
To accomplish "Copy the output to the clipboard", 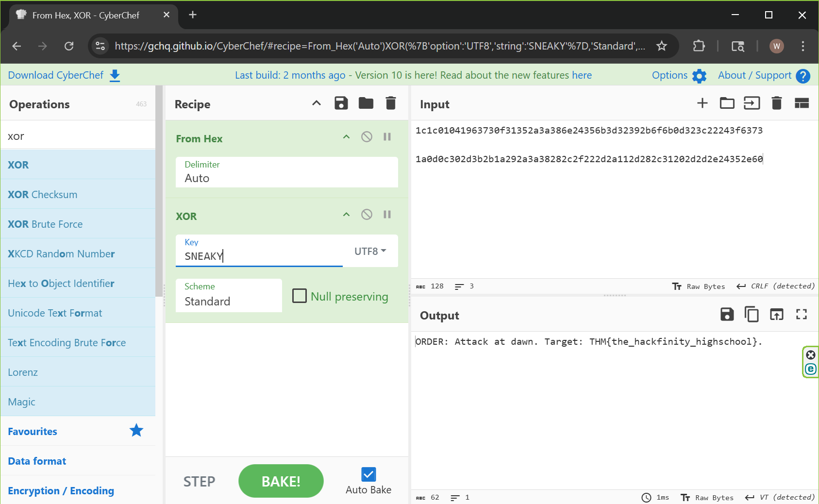I will [752, 315].
